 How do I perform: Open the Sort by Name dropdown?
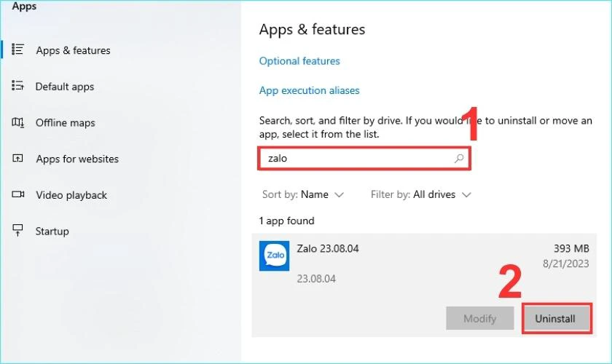(x=302, y=194)
